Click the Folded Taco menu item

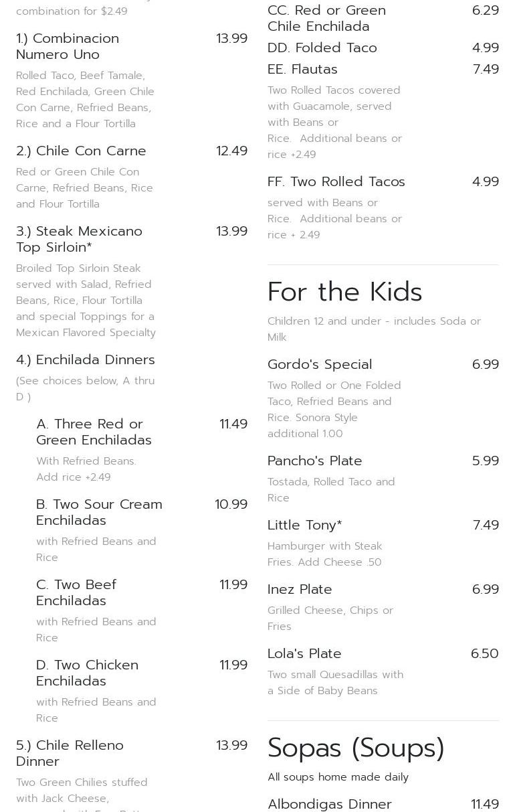(322, 48)
